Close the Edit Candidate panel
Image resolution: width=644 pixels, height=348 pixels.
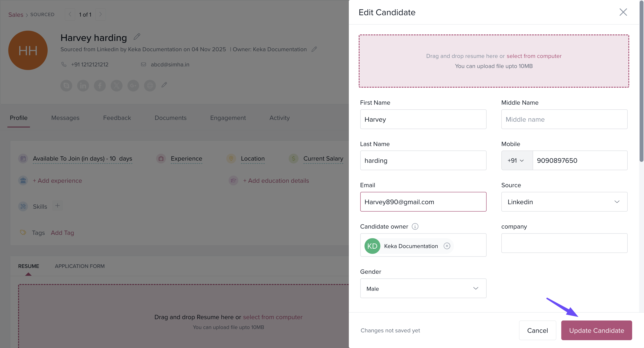(623, 12)
